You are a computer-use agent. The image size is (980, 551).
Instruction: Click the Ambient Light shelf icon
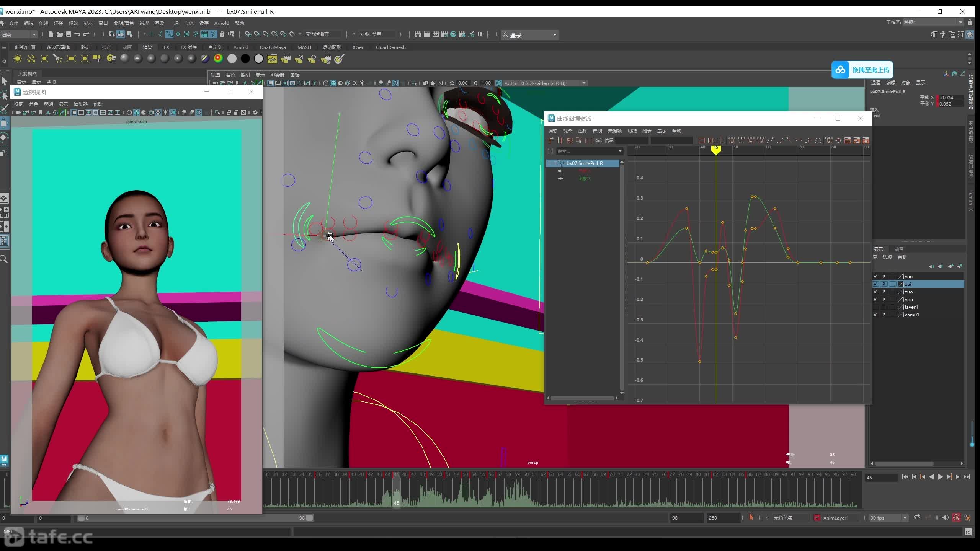[x=17, y=59]
